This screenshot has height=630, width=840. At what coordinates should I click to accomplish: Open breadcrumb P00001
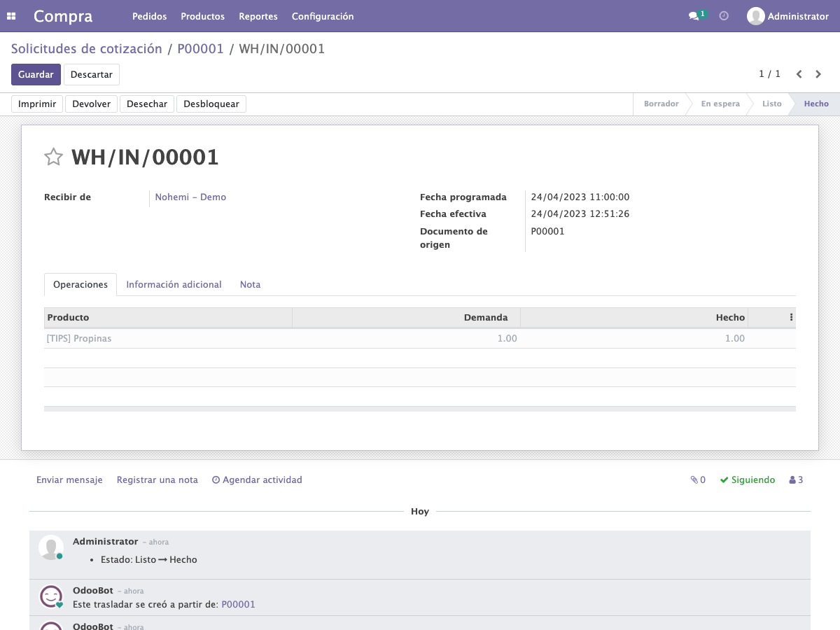pos(200,49)
